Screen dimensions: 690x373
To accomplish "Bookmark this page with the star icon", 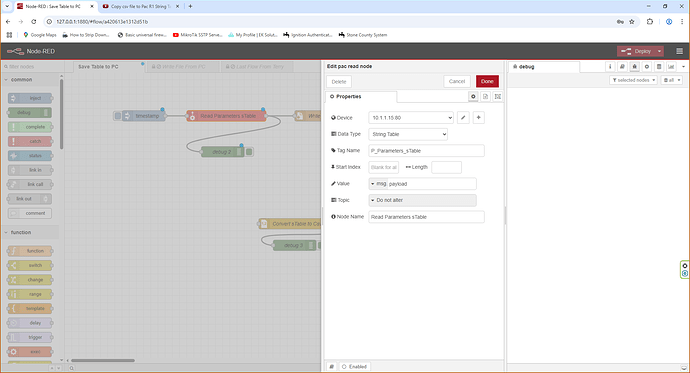I will coord(632,22).
